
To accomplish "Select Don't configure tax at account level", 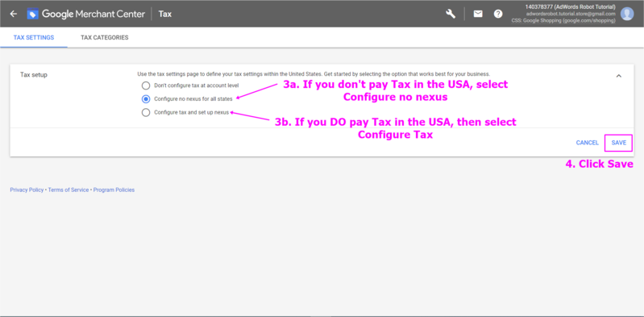I will (146, 86).
